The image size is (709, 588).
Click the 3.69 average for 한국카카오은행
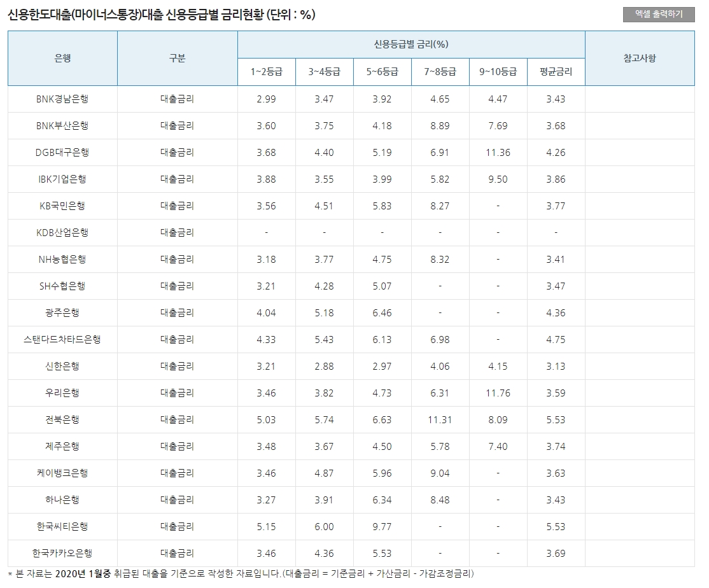556,552
